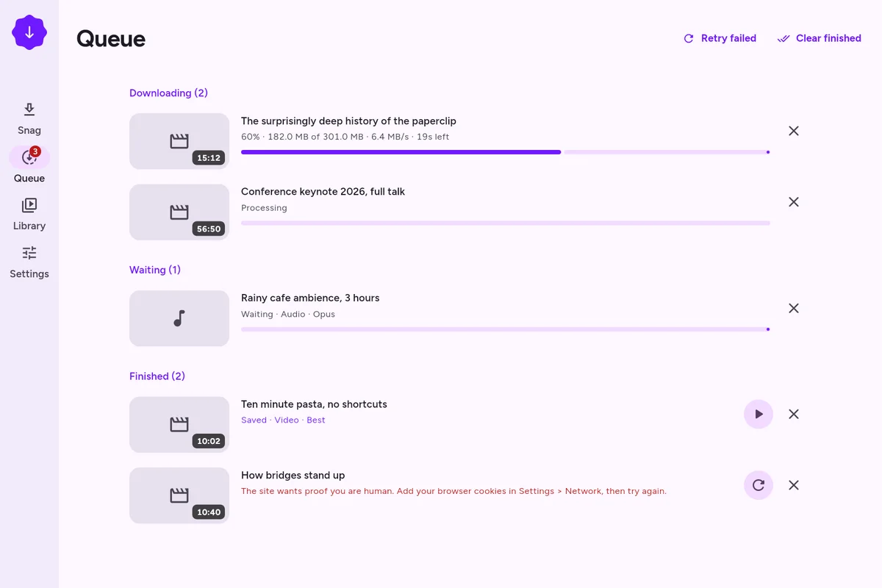Screen dimensions: 882x588
Task: Cancel the paperclip history download
Action: coord(794,131)
